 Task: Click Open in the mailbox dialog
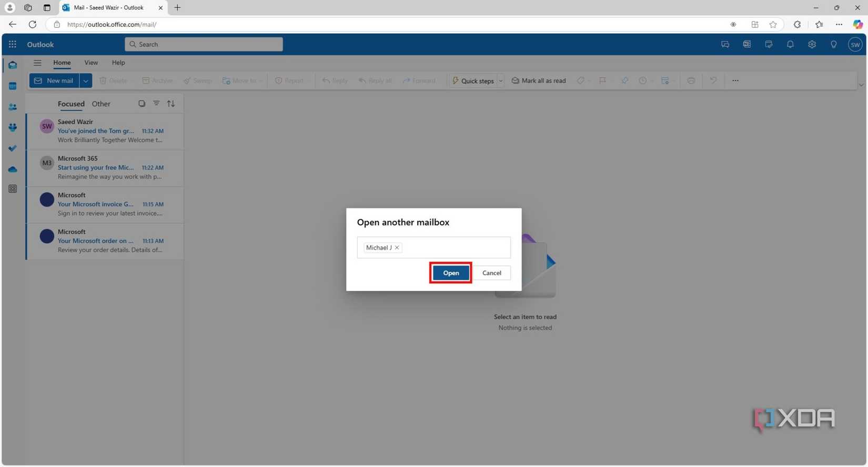click(451, 273)
